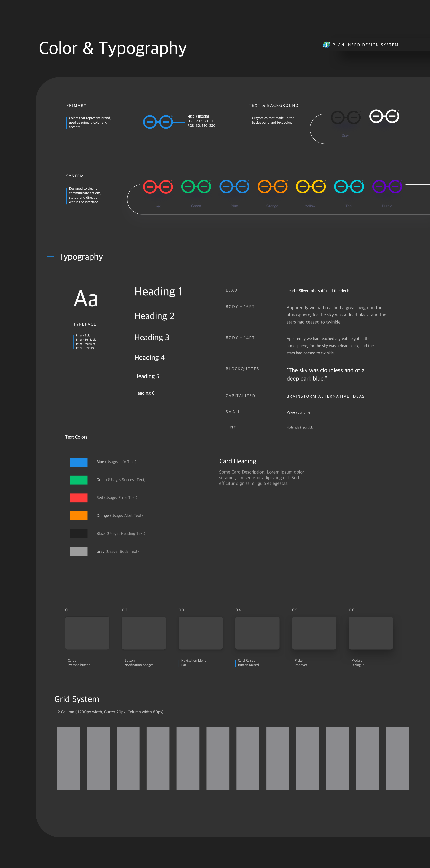Viewport: 430px width, 868px height.
Task: Click the PRIMARY section label
Action: [x=76, y=106]
